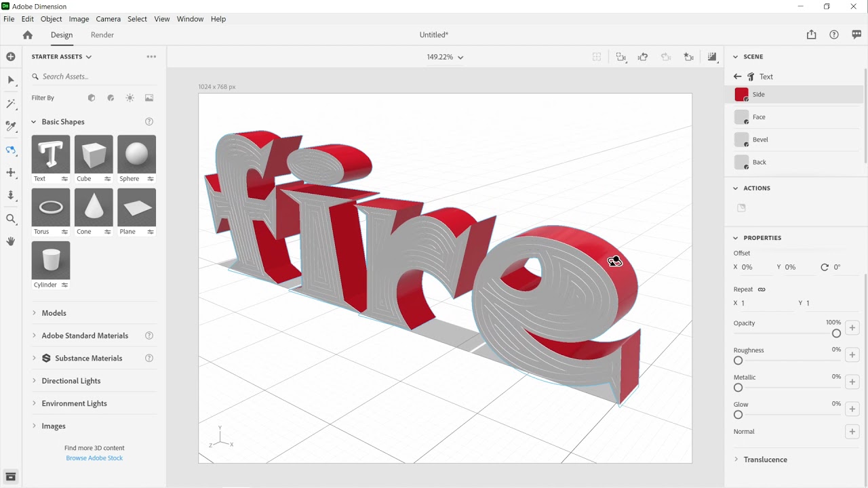
Task: Filter assets by Images
Action: [x=149, y=98]
